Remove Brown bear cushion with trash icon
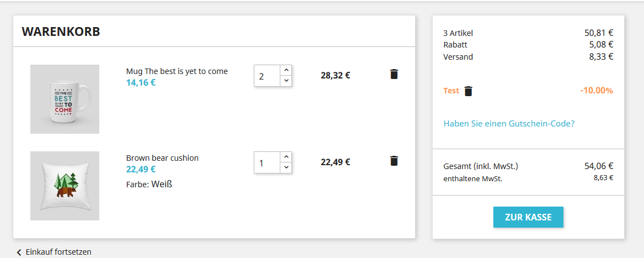 pos(394,161)
